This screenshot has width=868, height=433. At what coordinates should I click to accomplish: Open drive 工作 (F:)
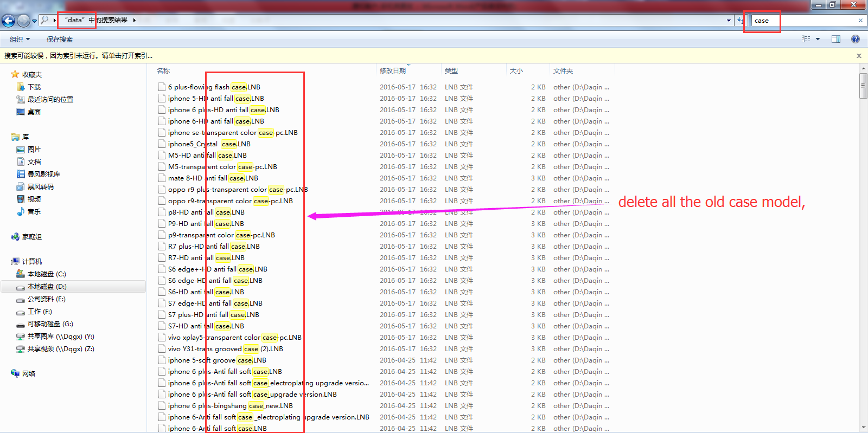pos(40,312)
